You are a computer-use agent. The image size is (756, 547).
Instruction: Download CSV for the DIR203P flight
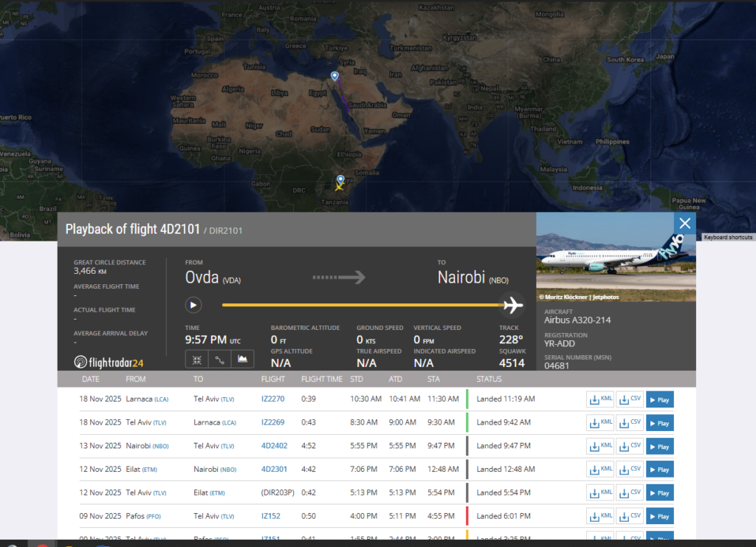(x=630, y=492)
